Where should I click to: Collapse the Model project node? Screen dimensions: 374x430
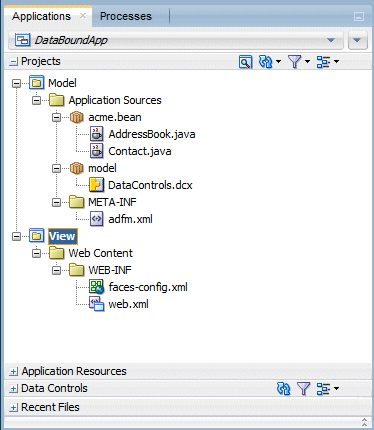(x=16, y=83)
